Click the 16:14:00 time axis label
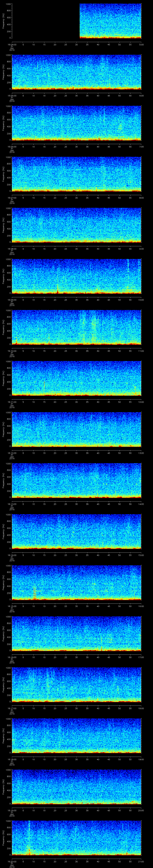This screenshot has width=153, height=868. tap(12, 555)
